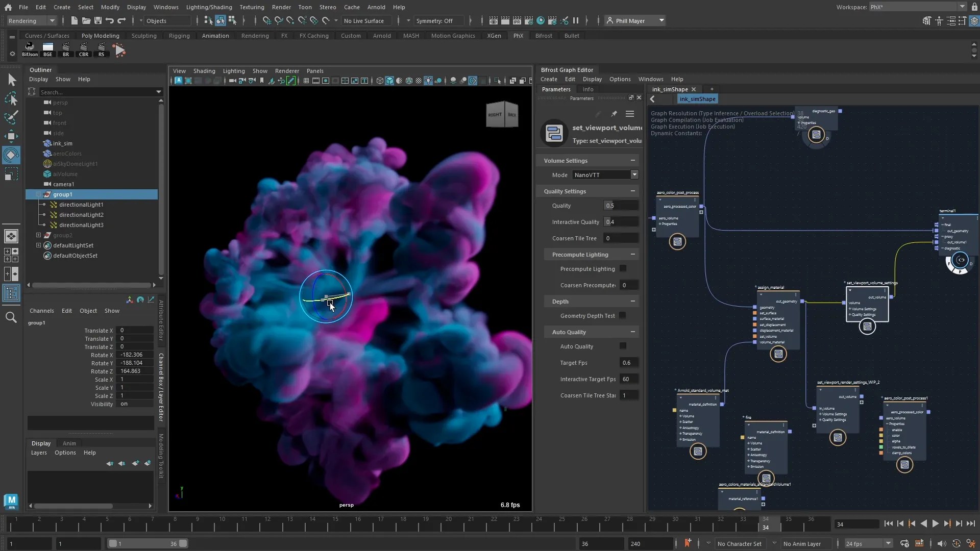
Task: Toggle the Geometry Depth Test checkbox
Action: pos(623,316)
